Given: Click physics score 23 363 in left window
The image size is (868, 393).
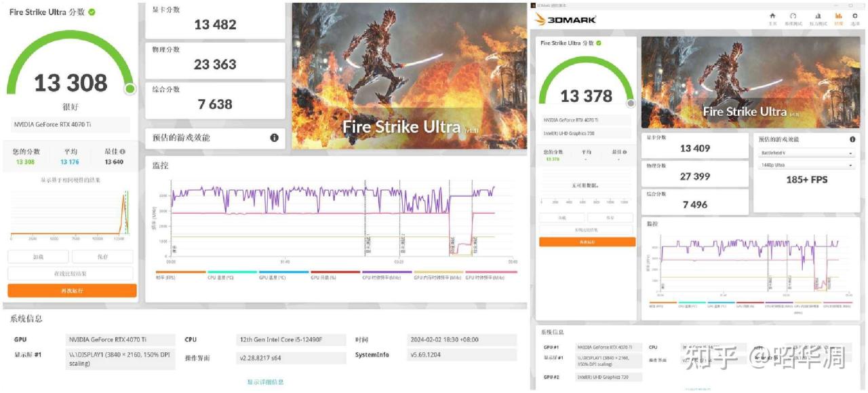Looking at the screenshot, I should 215,64.
